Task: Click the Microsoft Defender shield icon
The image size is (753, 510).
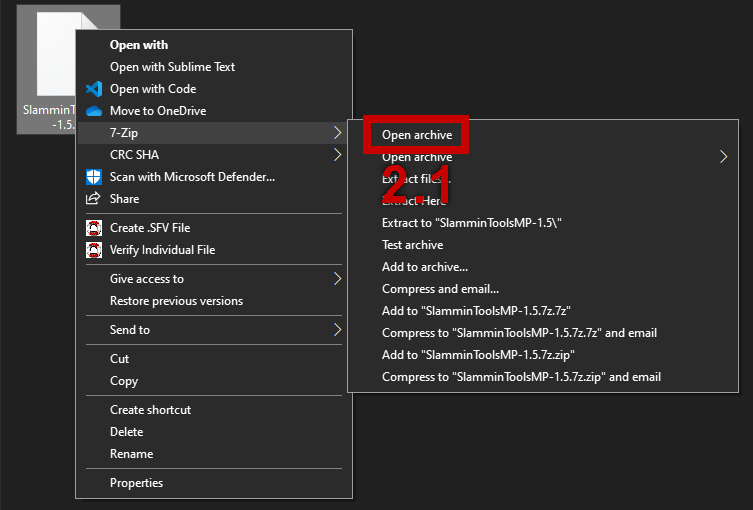Action: coord(94,177)
